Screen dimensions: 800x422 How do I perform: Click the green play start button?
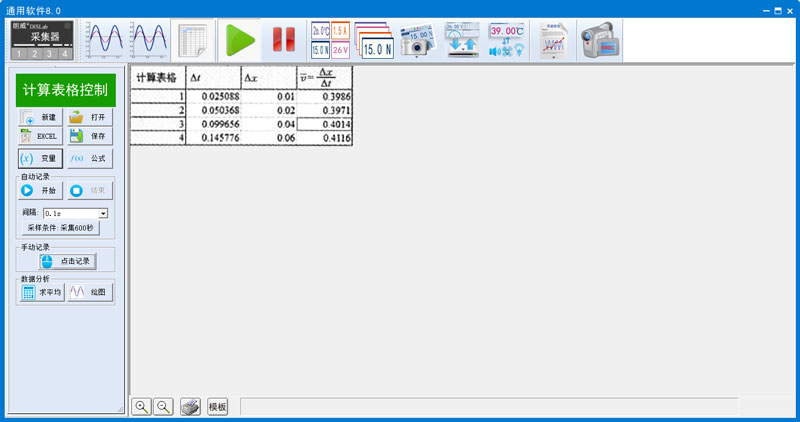tap(240, 40)
